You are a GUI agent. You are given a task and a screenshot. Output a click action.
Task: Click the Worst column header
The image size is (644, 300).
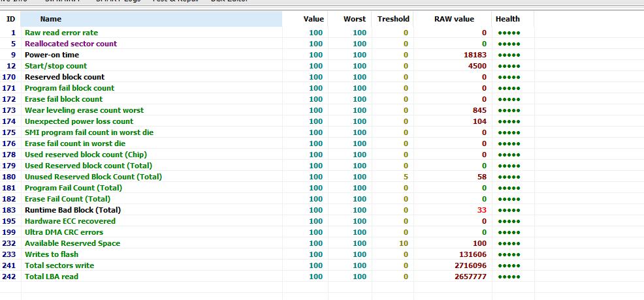pos(355,20)
